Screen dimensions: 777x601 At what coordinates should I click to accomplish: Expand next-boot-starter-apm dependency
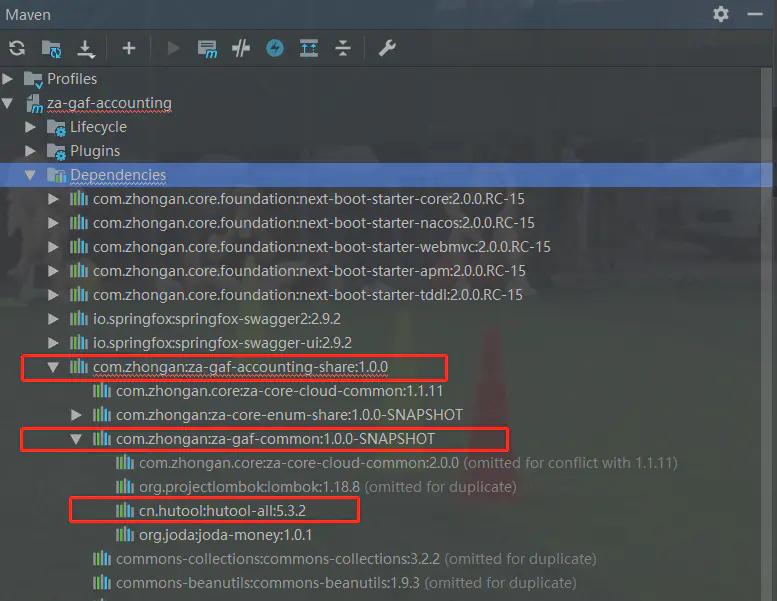pyautogui.click(x=53, y=271)
